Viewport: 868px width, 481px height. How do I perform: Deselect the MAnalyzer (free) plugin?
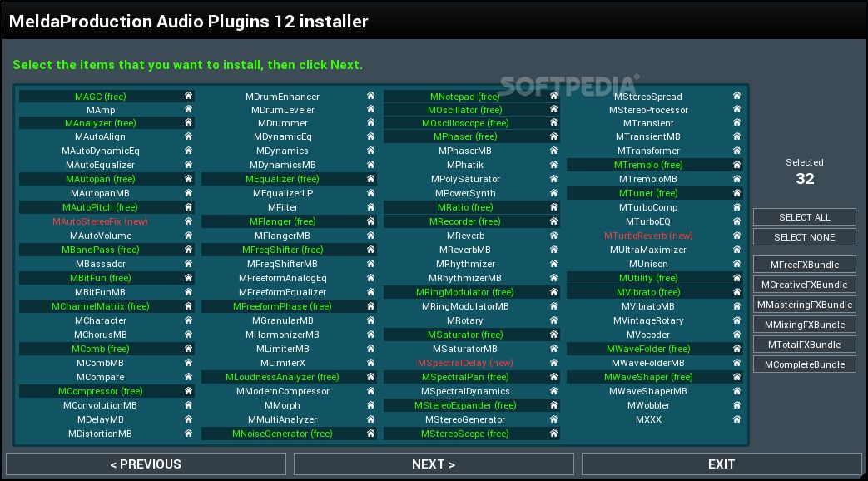click(100, 123)
